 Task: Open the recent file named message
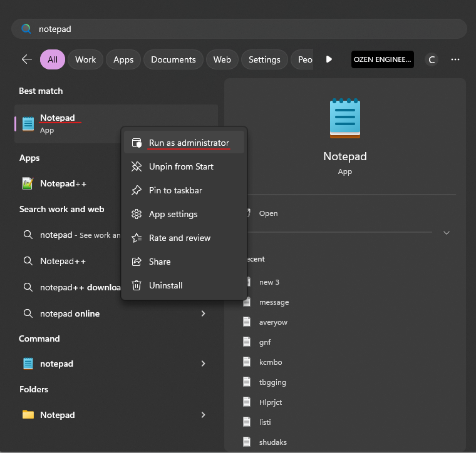[x=274, y=302]
